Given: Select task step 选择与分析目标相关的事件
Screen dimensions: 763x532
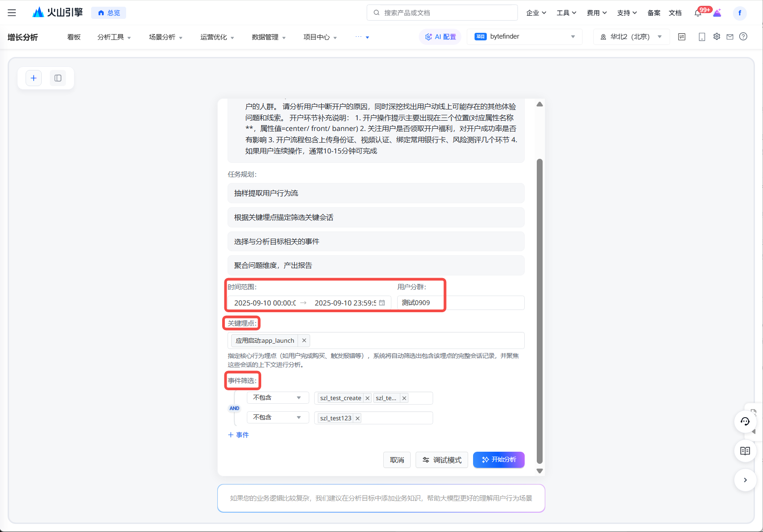Looking at the screenshot, I should coord(376,241).
